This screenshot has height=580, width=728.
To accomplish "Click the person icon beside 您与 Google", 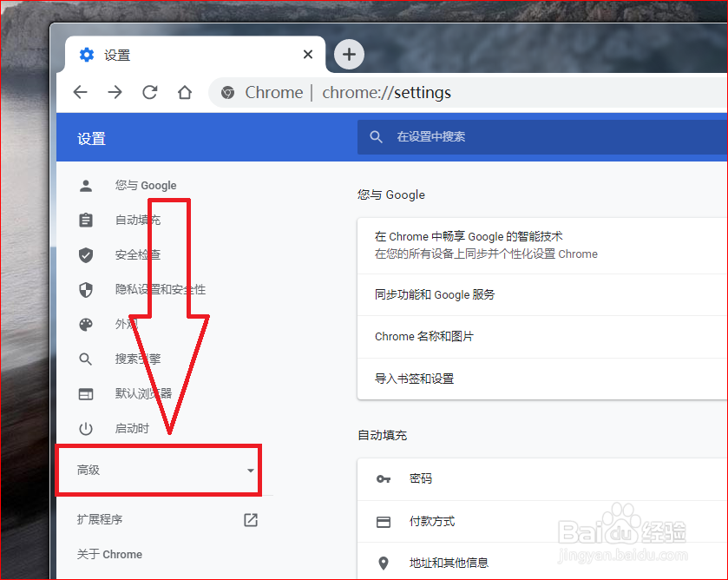I will click(x=86, y=186).
